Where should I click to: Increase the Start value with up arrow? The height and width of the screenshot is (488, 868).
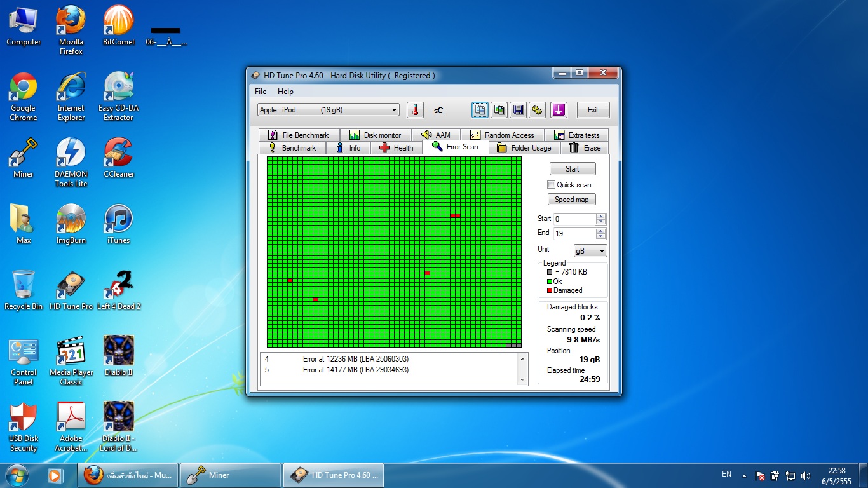pyautogui.click(x=601, y=216)
